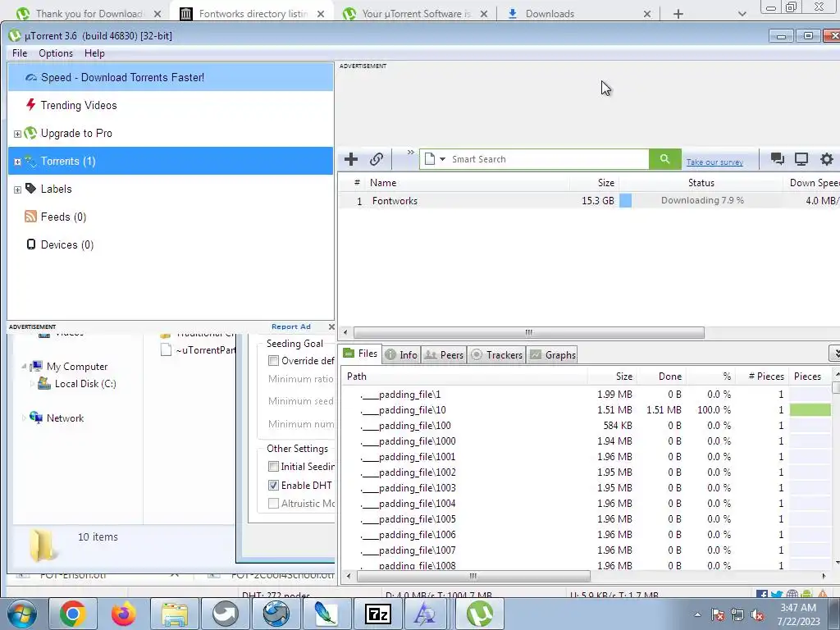Sort torrents by the Size column header
This screenshot has height=630, width=840.
(x=595, y=183)
